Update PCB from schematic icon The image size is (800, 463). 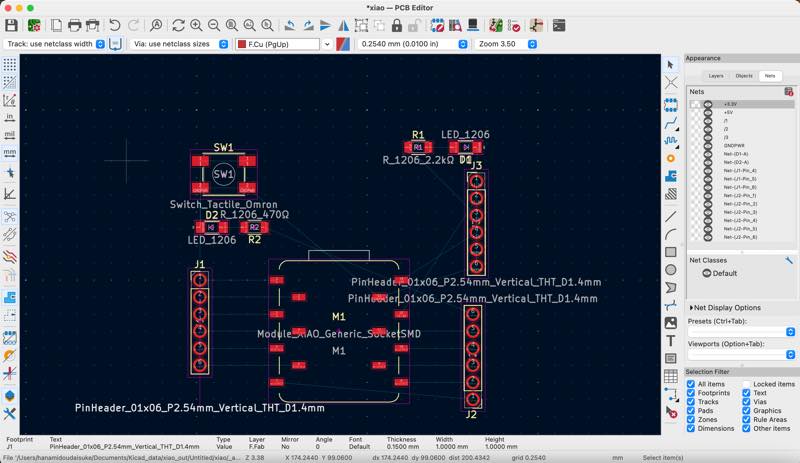click(x=495, y=26)
